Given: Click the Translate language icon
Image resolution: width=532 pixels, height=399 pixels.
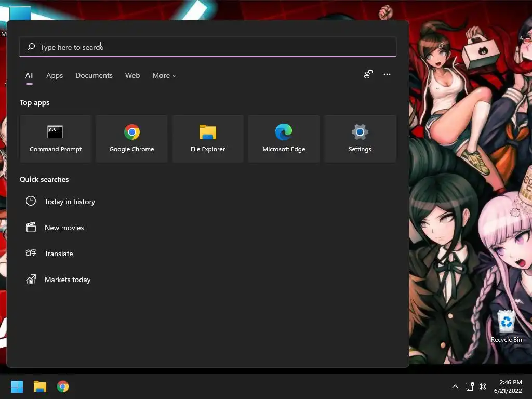Looking at the screenshot, I should [x=31, y=253].
